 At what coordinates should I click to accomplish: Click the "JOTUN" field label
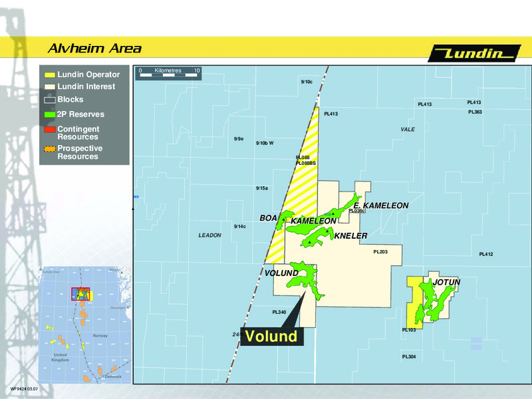pyautogui.click(x=446, y=282)
